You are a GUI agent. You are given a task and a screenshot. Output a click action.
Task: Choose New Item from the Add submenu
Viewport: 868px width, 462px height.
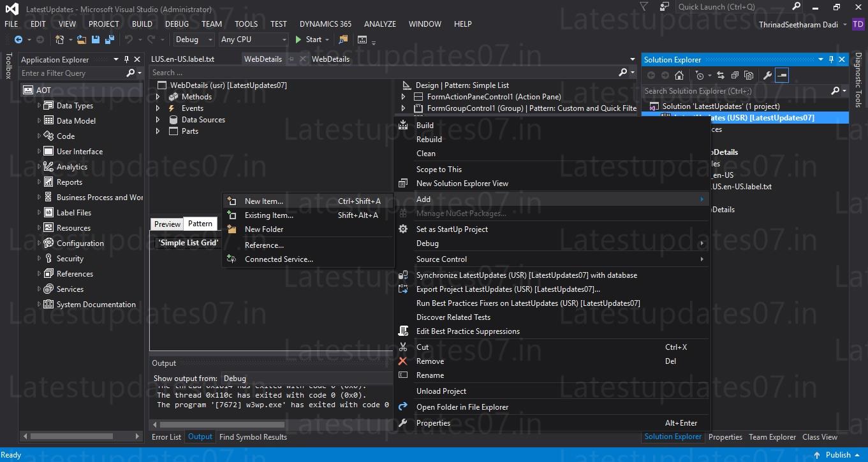[263, 201]
